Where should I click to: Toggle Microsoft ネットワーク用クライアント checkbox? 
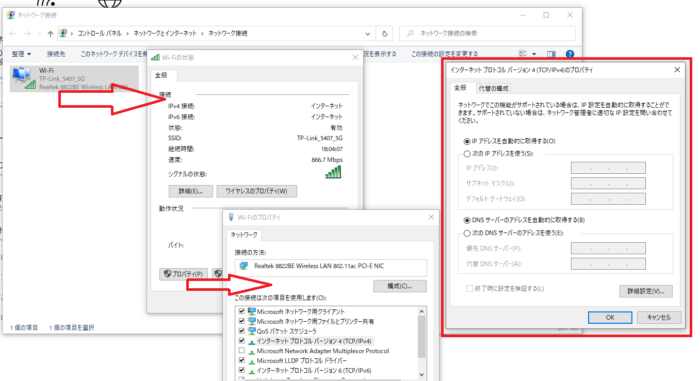[242, 311]
